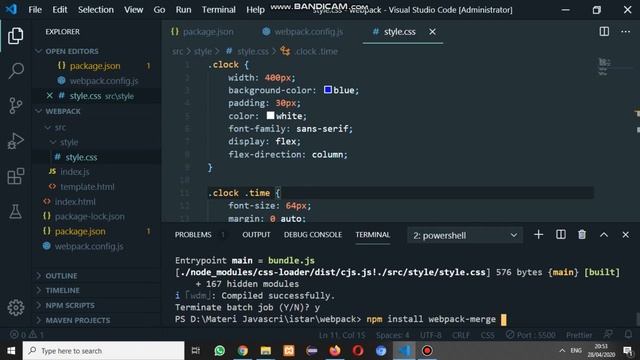The width and height of the screenshot is (640, 360).
Task: Switch to webpack.config.js editor tab
Action: click(303, 31)
